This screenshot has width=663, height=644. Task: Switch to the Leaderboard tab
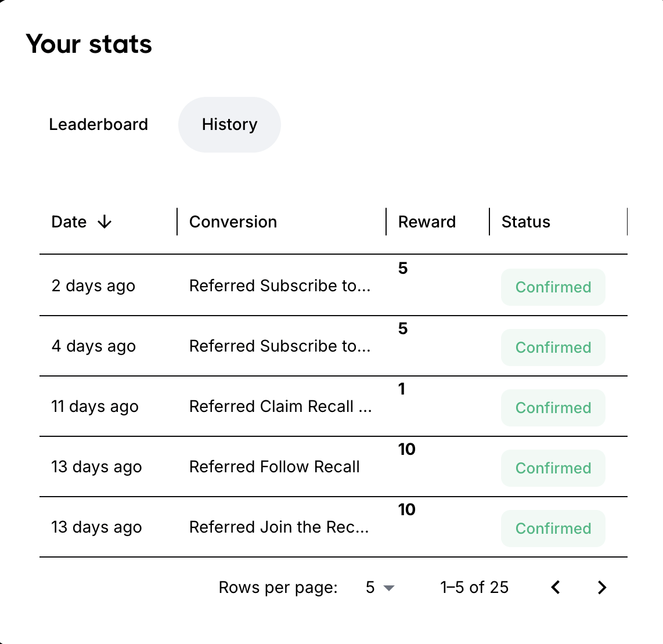(x=99, y=125)
